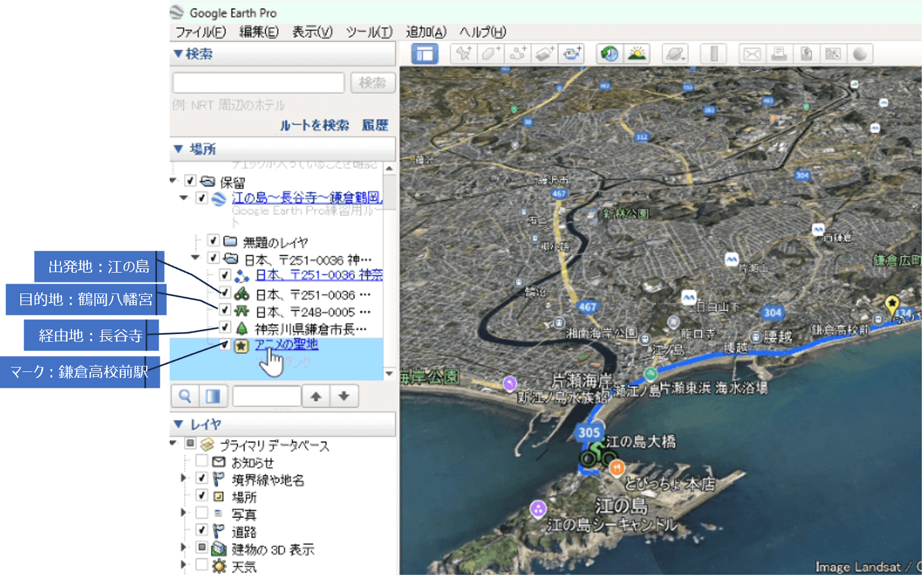The width and height of the screenshot is (924, 576).
Task: Open the Ruler measurement tool
Action: point(714,54)
